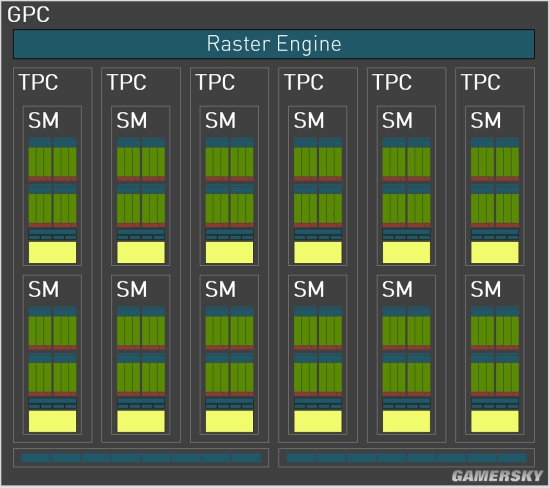Click the left bottom teal segmented bar
This screenshot has width=550, height=488.
[x=141, y=457]
